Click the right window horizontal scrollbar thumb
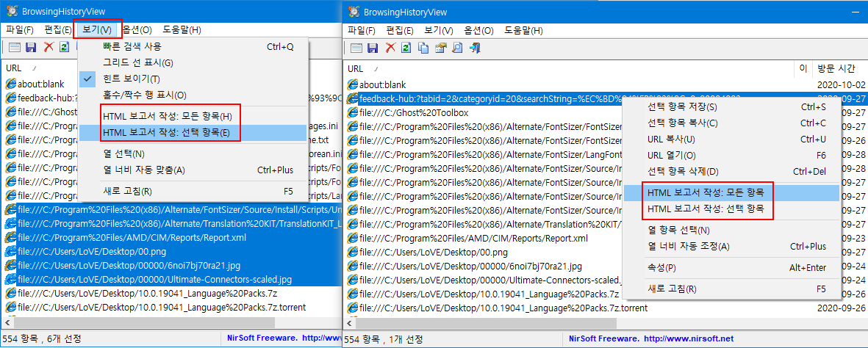 tap(485, 322)
